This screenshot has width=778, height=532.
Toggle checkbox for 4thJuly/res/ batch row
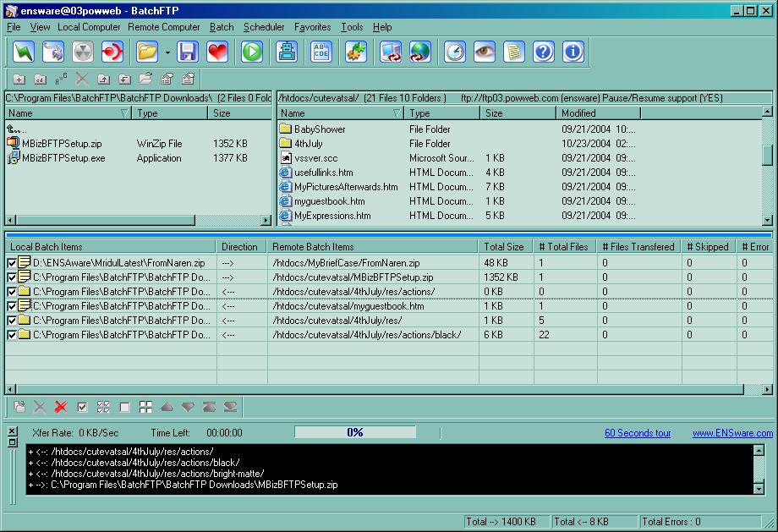coord(12,321)
